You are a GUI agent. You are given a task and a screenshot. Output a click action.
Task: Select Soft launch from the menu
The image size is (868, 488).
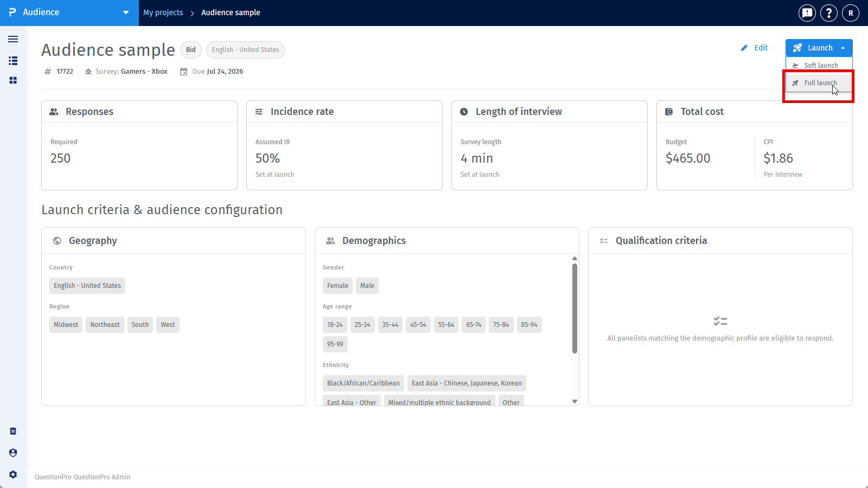click(819, 65)
